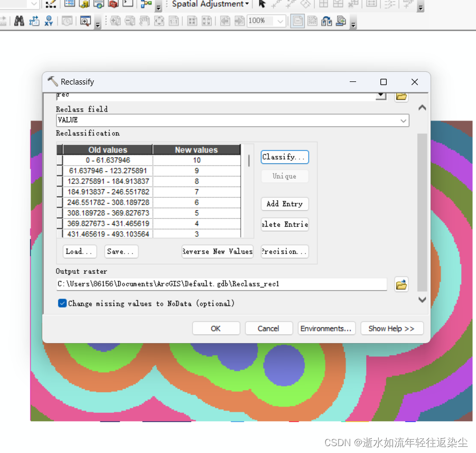Open the Table of Contents window icon
The image size is (476, 453).
(x=70, y=4)
